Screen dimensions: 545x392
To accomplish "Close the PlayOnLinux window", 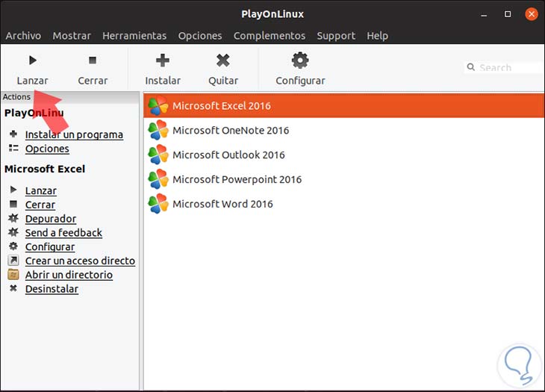I will [532, 14].
